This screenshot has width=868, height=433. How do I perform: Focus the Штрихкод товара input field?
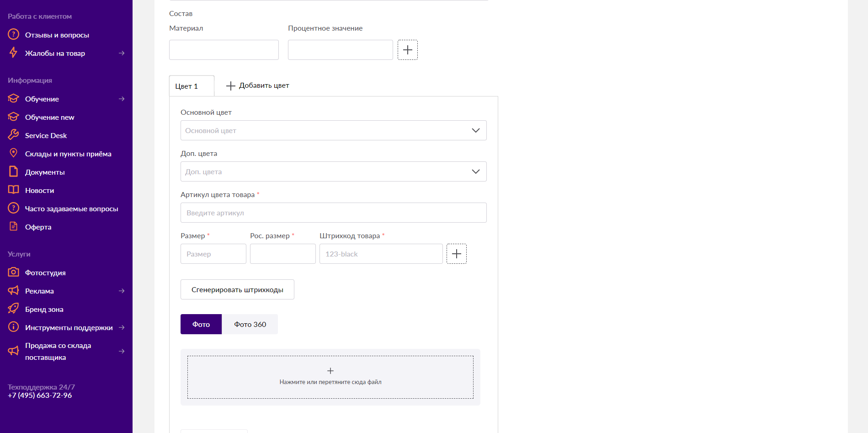[381, 254]
